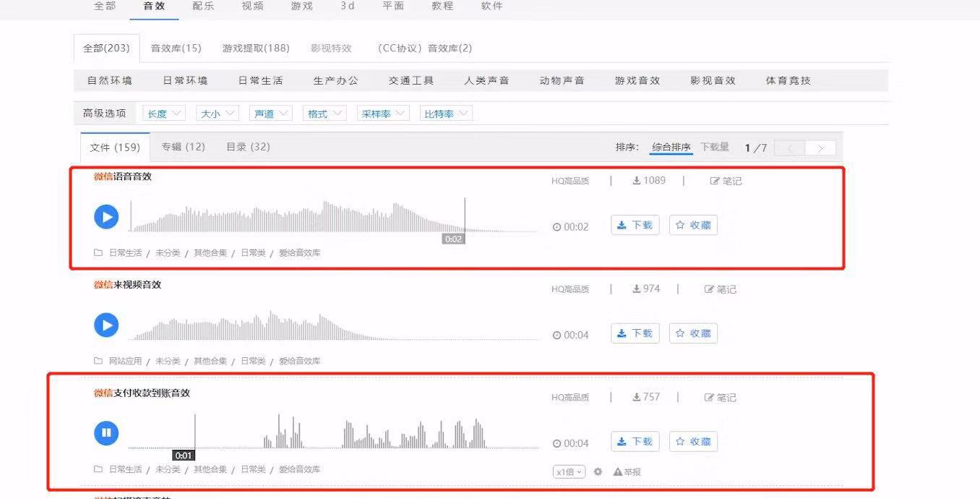This screenshot has height=499, width=980.
Task: Open the x1倍 playback speed dropdown
Action: (x=569, y=472)
